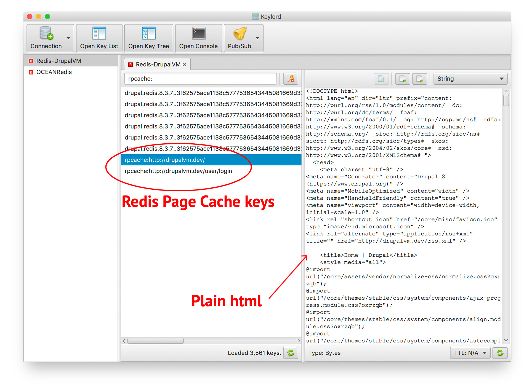Click the Pub/Sub bell button
Image resolution: width=532 pixels, height=392 pixels.
(240, 38)
